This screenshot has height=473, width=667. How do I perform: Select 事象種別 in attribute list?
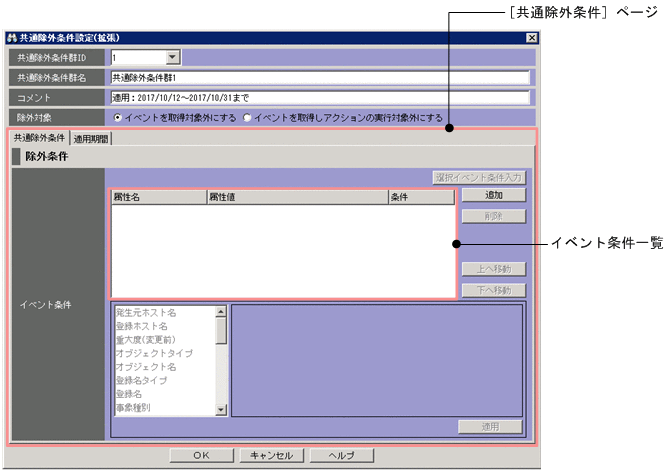(133, 407)
